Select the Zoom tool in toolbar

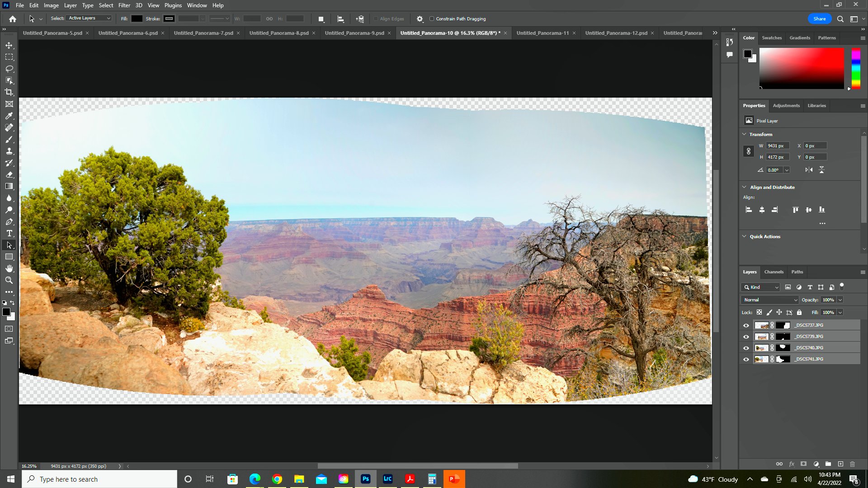click(9, 280)
